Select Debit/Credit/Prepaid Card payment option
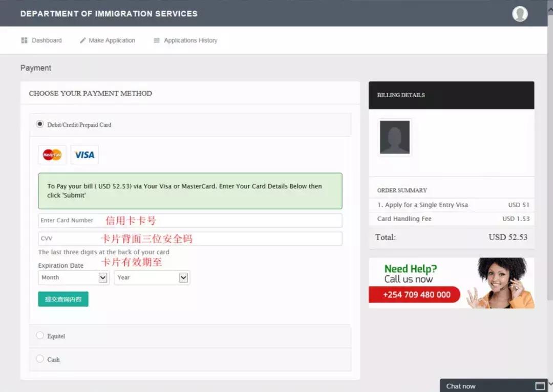 40,124
